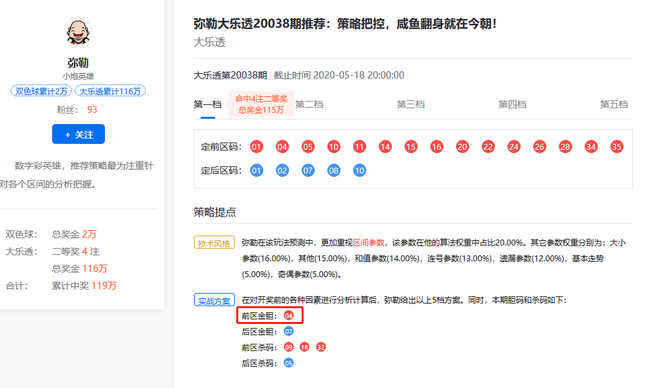Click blue back ball 01
This screenshot has height=388, width=650.
click(x=257, y=170)
